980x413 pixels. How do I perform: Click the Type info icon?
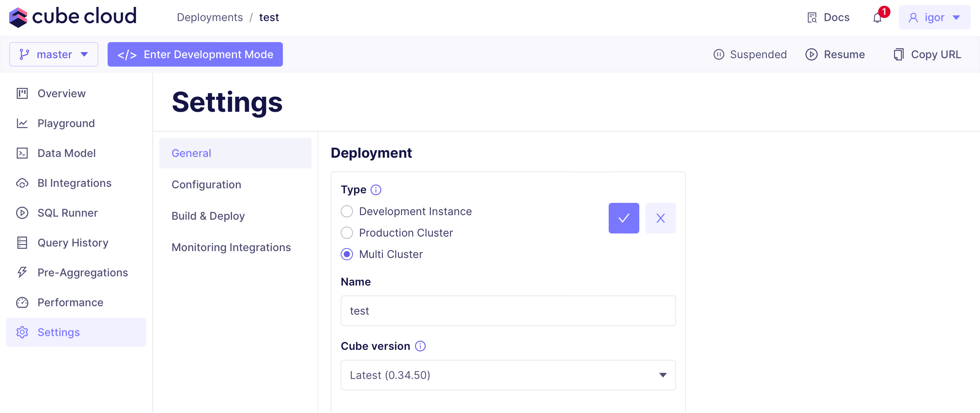click(x=376, y=190)
